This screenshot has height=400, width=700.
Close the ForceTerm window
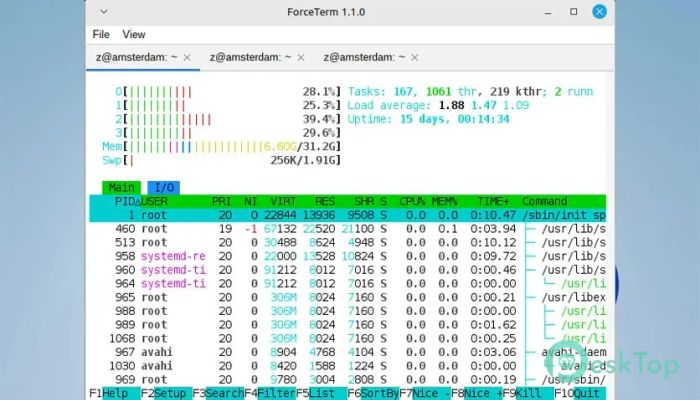tap(599, 12)
